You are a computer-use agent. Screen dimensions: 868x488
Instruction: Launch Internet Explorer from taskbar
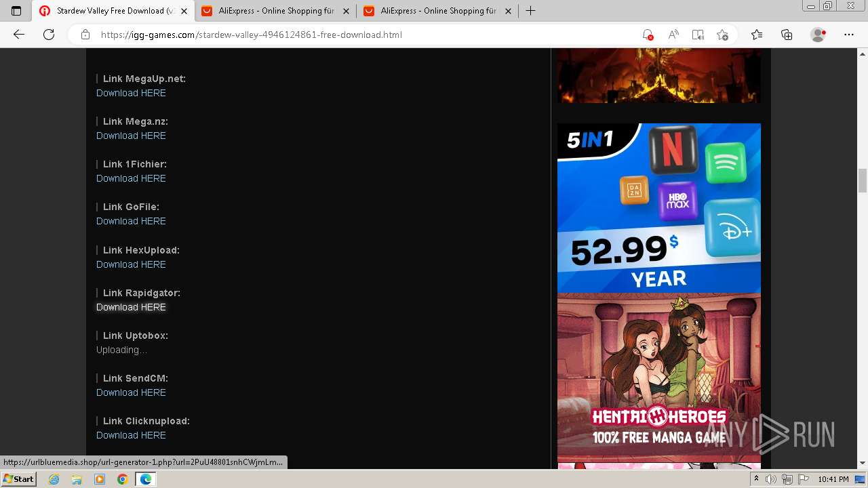(54, 479)
